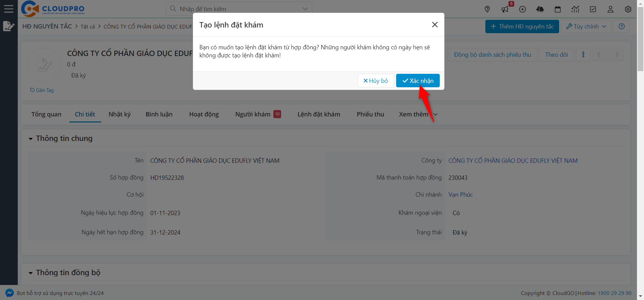The height and width of the screenshot is (300, 644).
Task: Expand the search box dropdown arrow
Action: click(305, 9)
